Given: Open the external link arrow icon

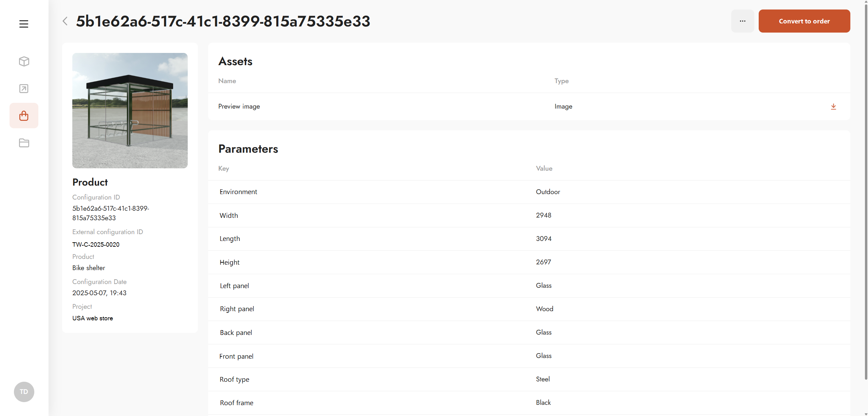Looking at the screenshot, I should (24, 89).
